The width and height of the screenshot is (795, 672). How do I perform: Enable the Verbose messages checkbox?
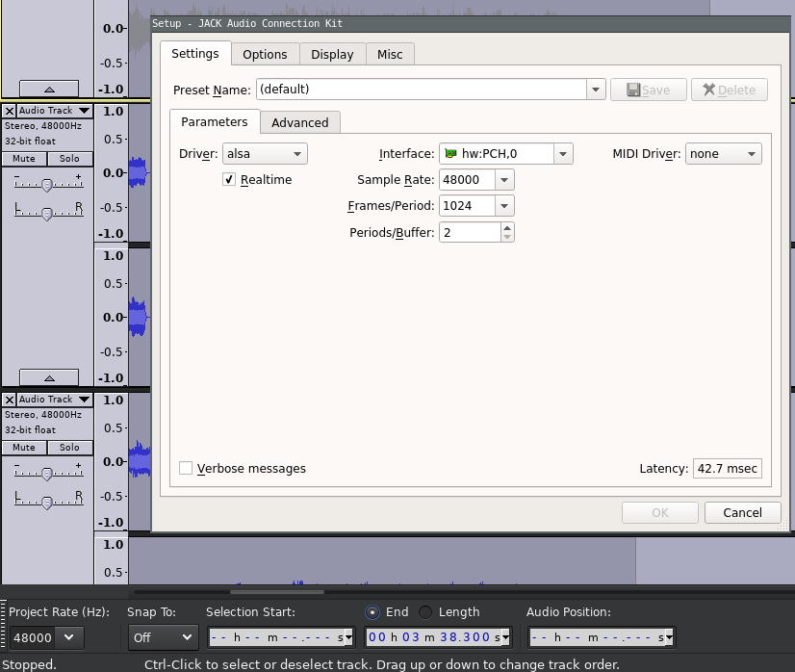pyautogui.click(x=185, y=468)
